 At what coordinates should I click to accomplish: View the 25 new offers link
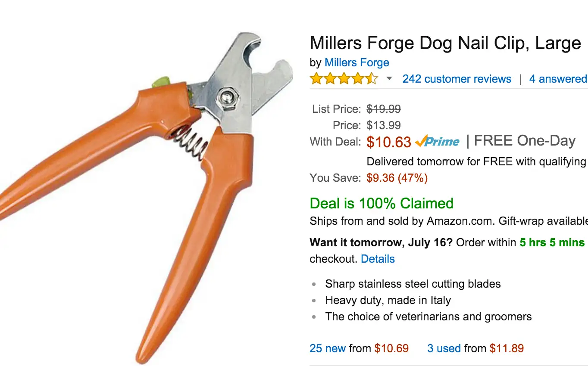(328, 348)
